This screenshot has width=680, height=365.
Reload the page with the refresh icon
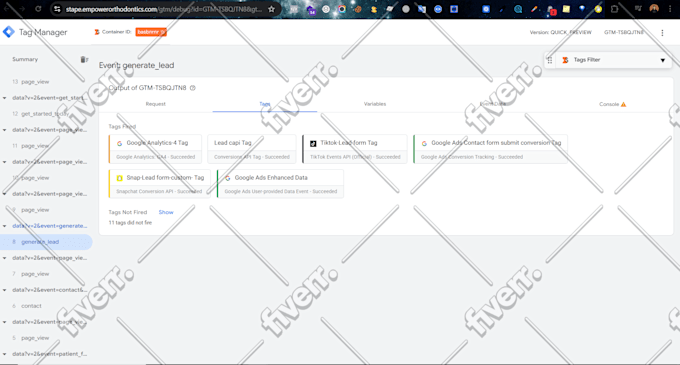(x=38, y=9)
